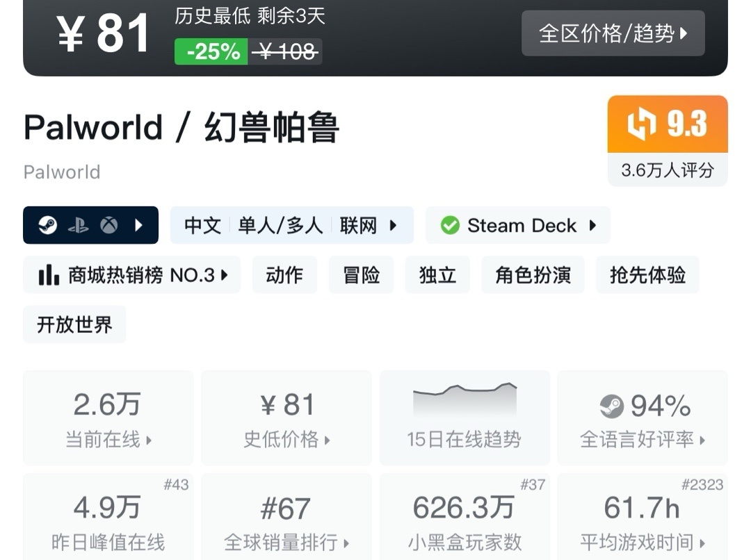Click the Palworld / 幻兽帕鲁 game title

(181, 127)
